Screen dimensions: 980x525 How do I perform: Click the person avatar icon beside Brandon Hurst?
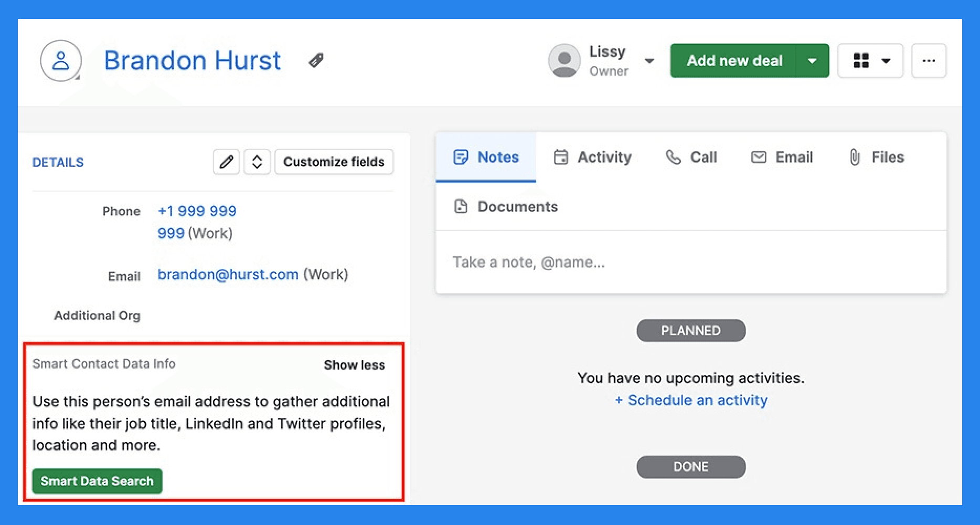click(x=61, y=60)
